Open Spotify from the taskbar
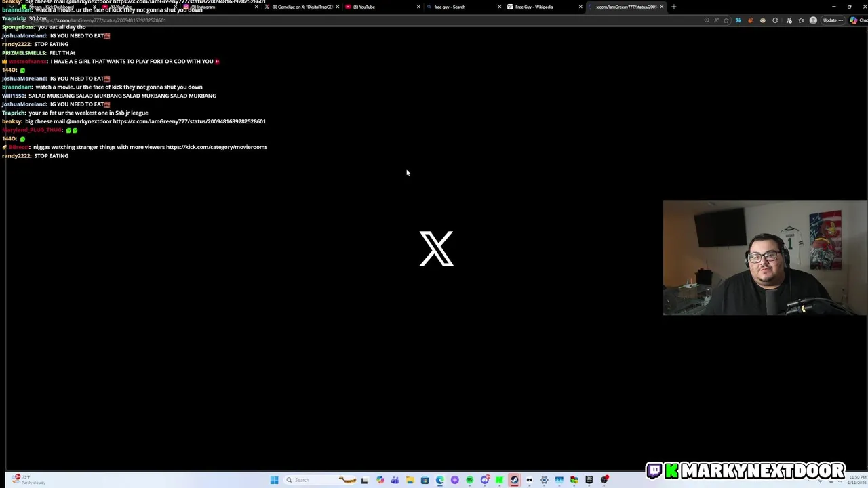The width and height of the screenshot is (868, 488). tap(469, 480)
